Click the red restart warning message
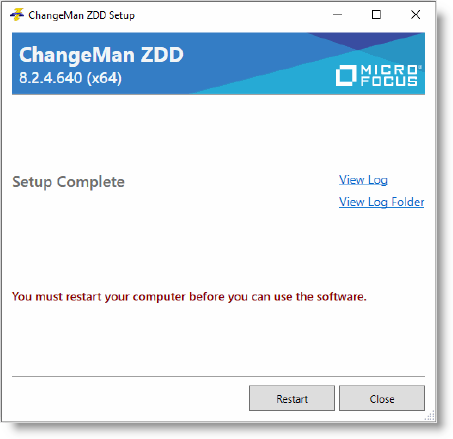 pyautogui.click(x=189, y=297)
